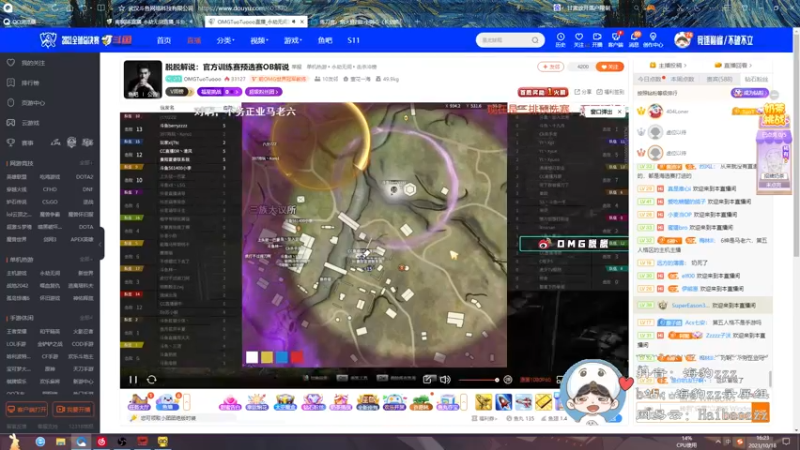Open 主播投稿 panel link
This screenshot has height=450, width=800.
click(x=668, y=65)
